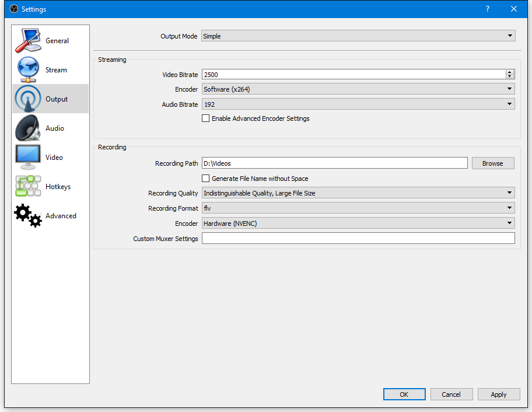Select the Stream globe icon
The height and width of the screenshot is (412, 532).
28,69
